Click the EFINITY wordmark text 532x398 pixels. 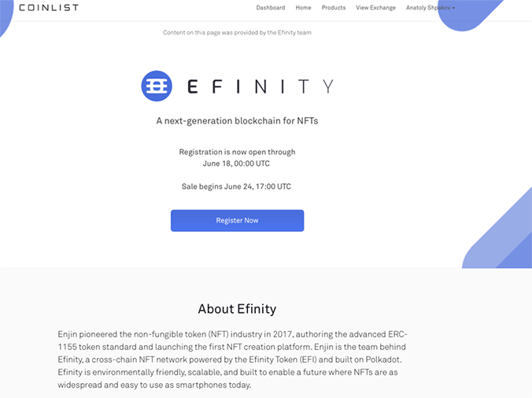click(x=260, y=87)
